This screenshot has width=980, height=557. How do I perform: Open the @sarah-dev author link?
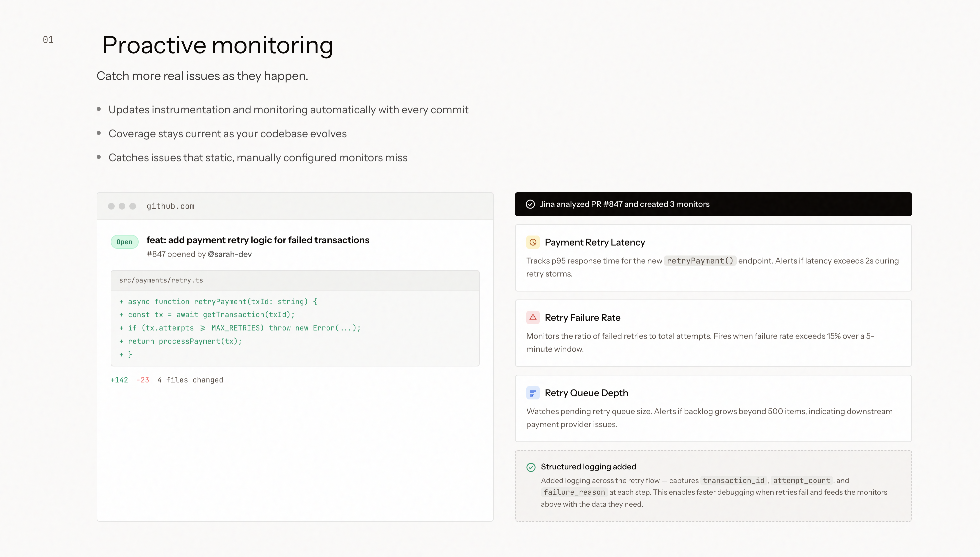pyautogui.click(x=229, y=255)
